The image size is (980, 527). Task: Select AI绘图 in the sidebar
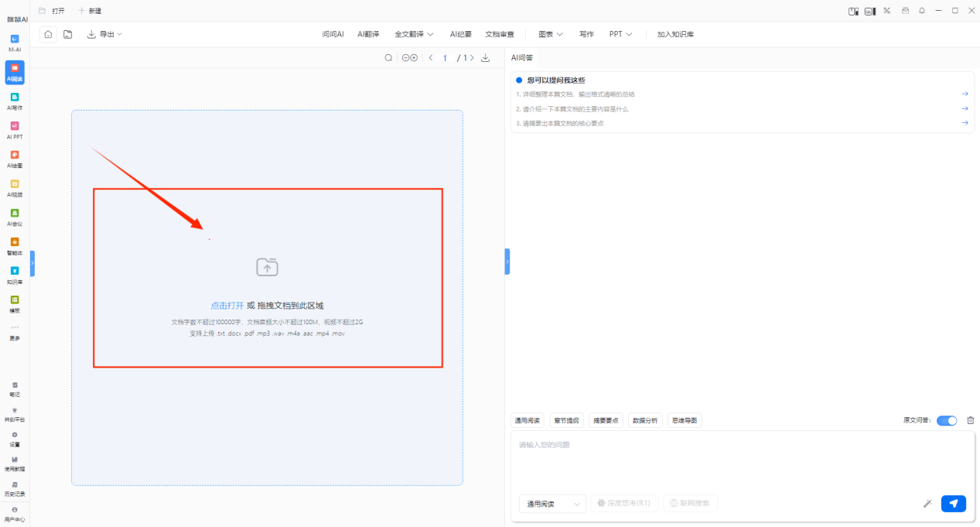[15, 159]
